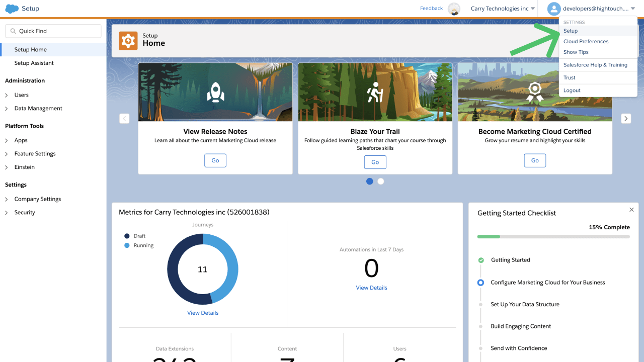Toggle the Running legend entry

tap(139, 245)
